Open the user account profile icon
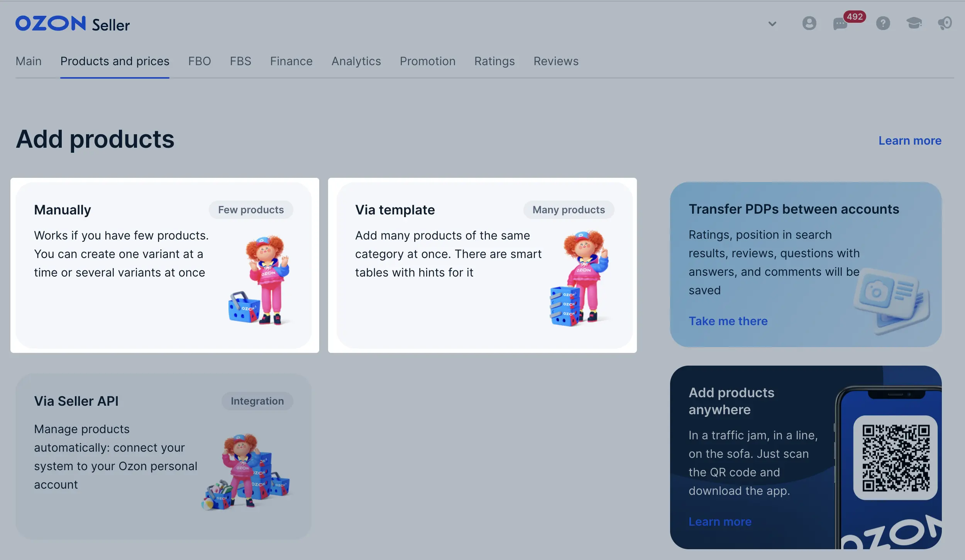Screen dimensions: 965x560 pos(809,23)
